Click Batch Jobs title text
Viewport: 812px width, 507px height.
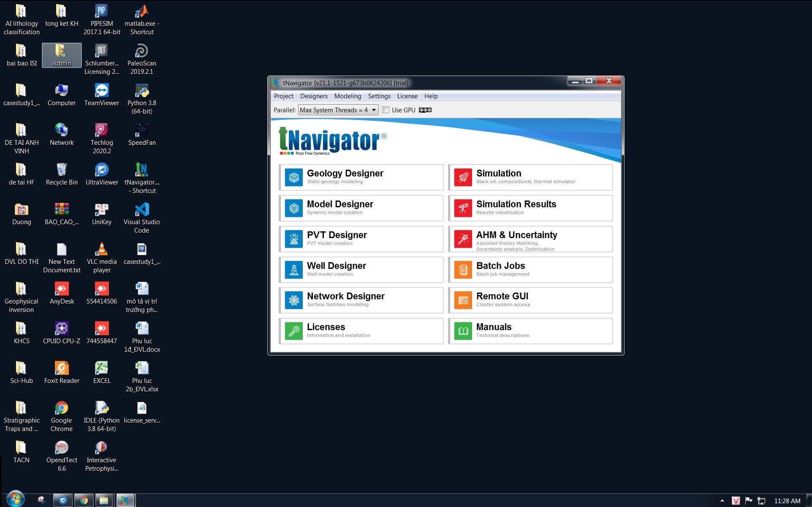pyautogui.click(x=500, y=266)
